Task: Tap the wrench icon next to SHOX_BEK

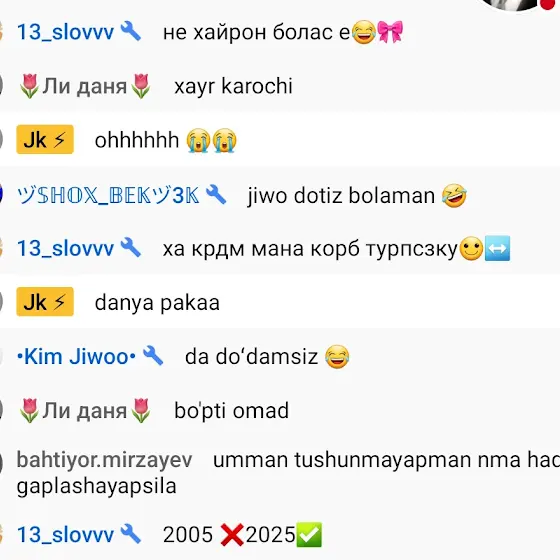Action: pos(216,195)
